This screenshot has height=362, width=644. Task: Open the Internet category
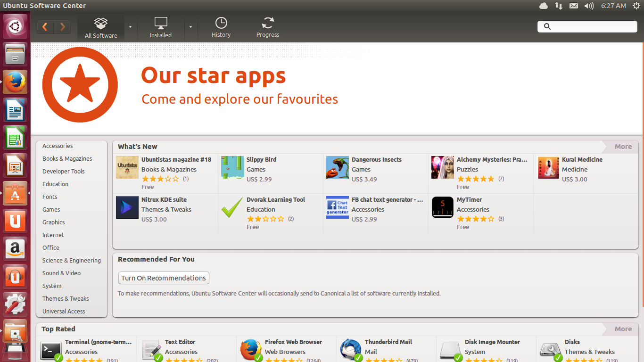[53, 235]
